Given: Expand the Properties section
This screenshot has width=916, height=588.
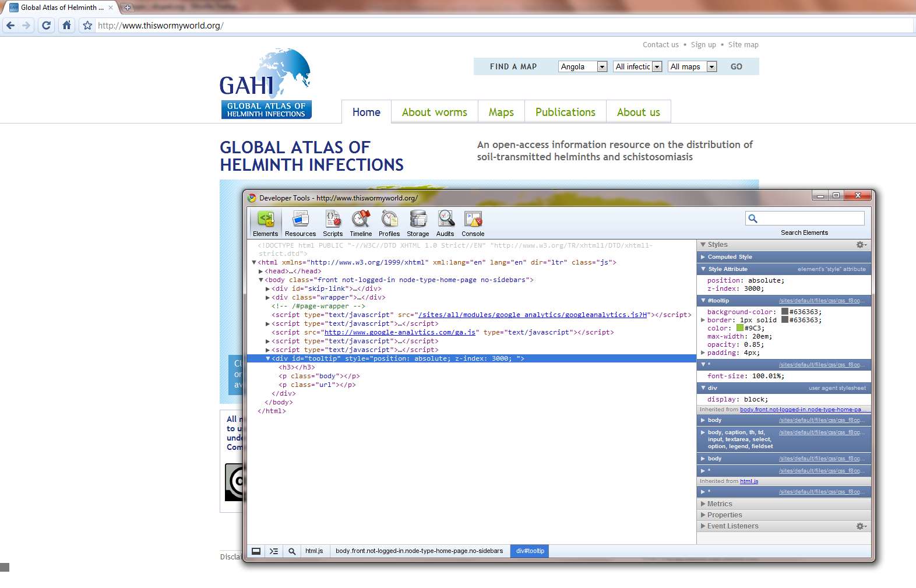Looking at the screenshot, I should pos(703,515).
